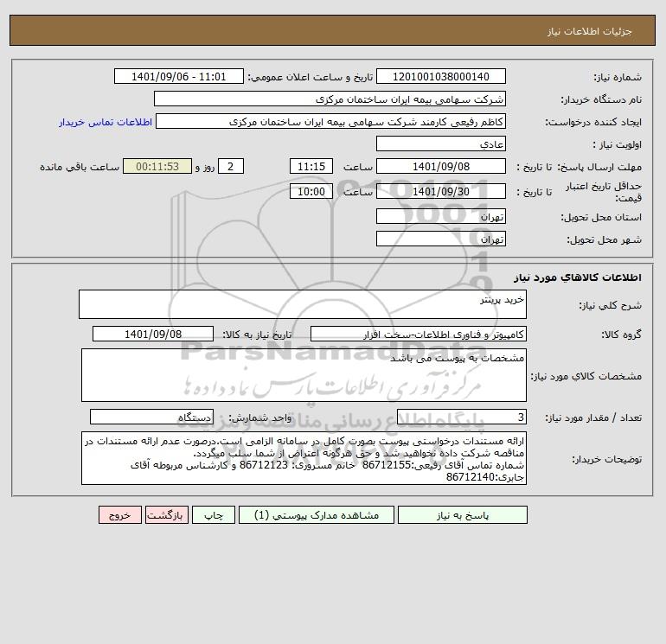Click the 'روز و' label beside the countdown
666x644 pixels.
[x=205, y=167]
